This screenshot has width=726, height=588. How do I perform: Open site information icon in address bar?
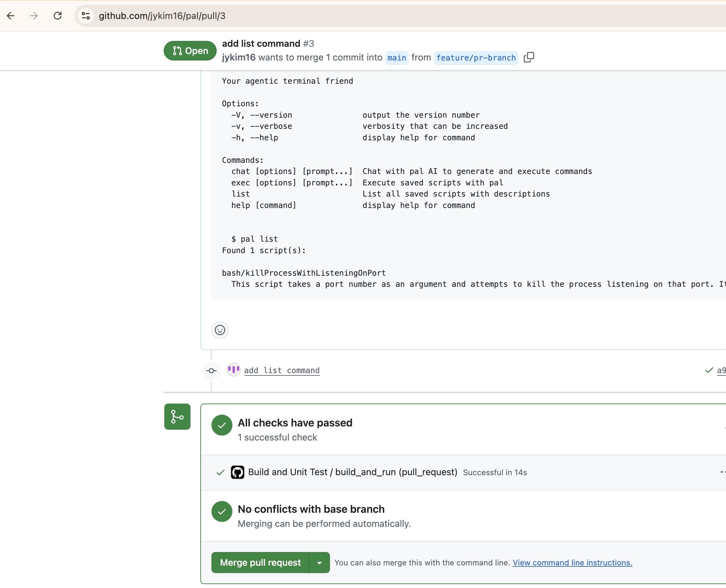point(86,16)
